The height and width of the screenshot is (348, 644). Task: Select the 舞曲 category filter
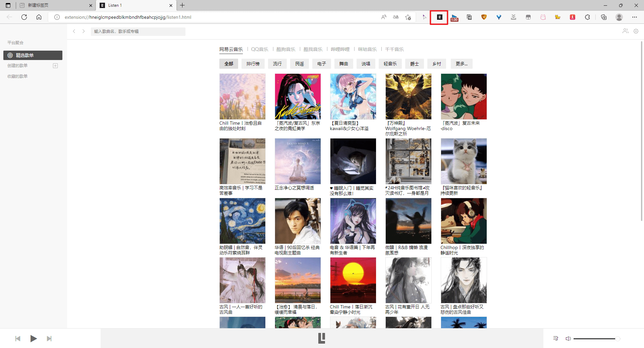344,64
